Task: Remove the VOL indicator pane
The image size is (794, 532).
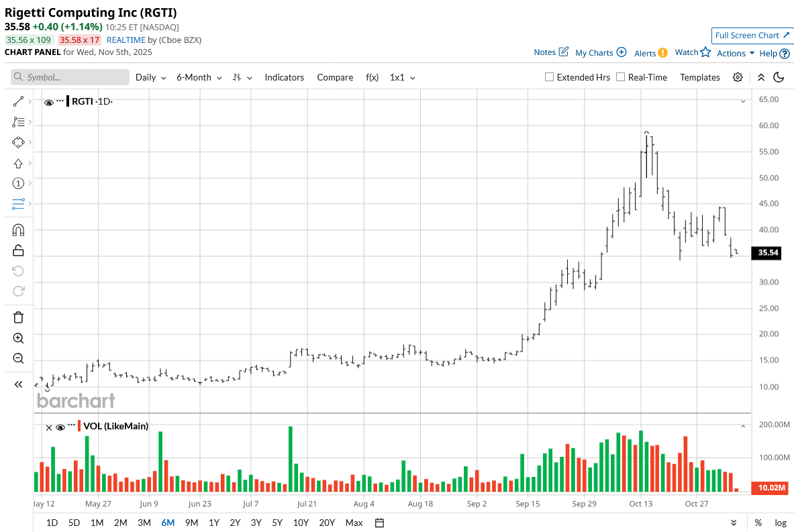Action: pos(48,428)
